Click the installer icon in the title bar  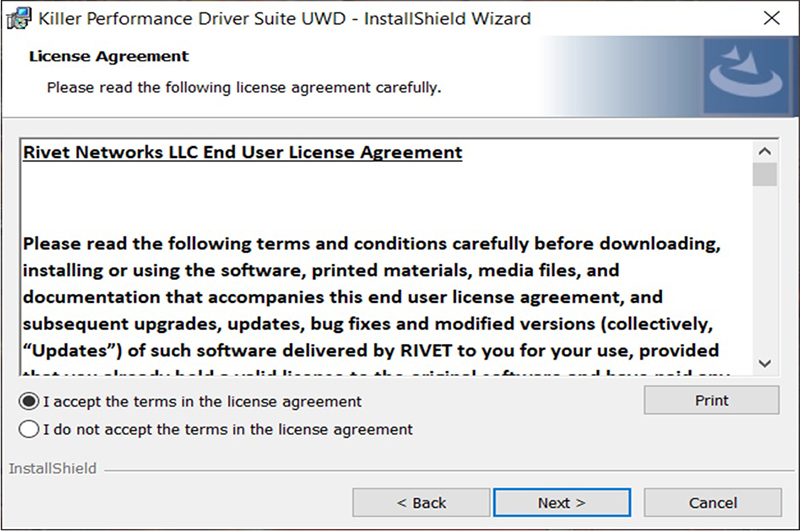pyautogui.click(x=17, y=18)
